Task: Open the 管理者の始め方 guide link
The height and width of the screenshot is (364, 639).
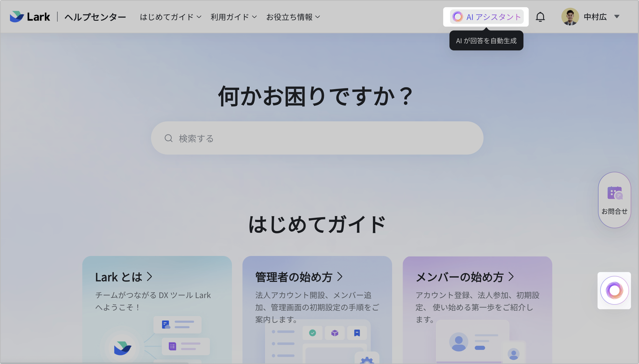Action: point(293,276)
